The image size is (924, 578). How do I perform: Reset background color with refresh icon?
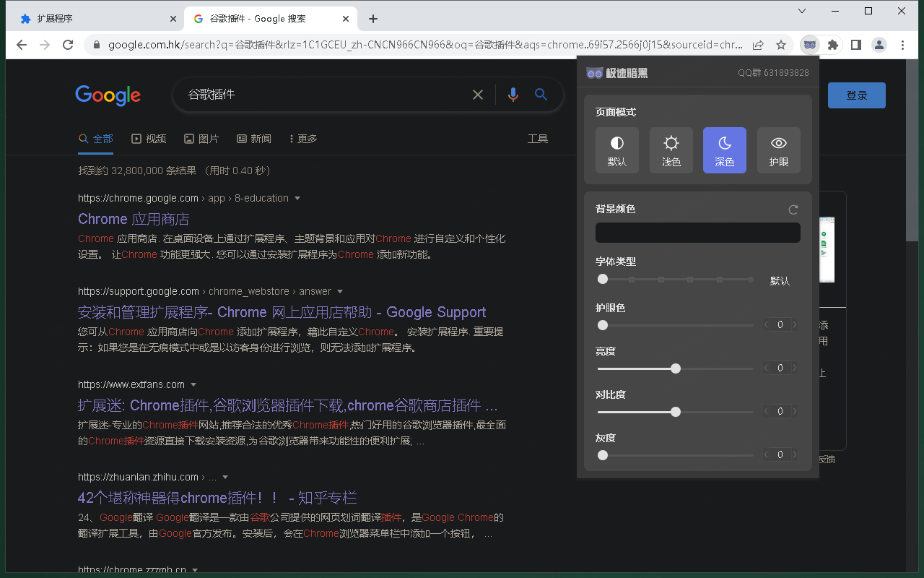pyautogui.click(x=793, y=209)
